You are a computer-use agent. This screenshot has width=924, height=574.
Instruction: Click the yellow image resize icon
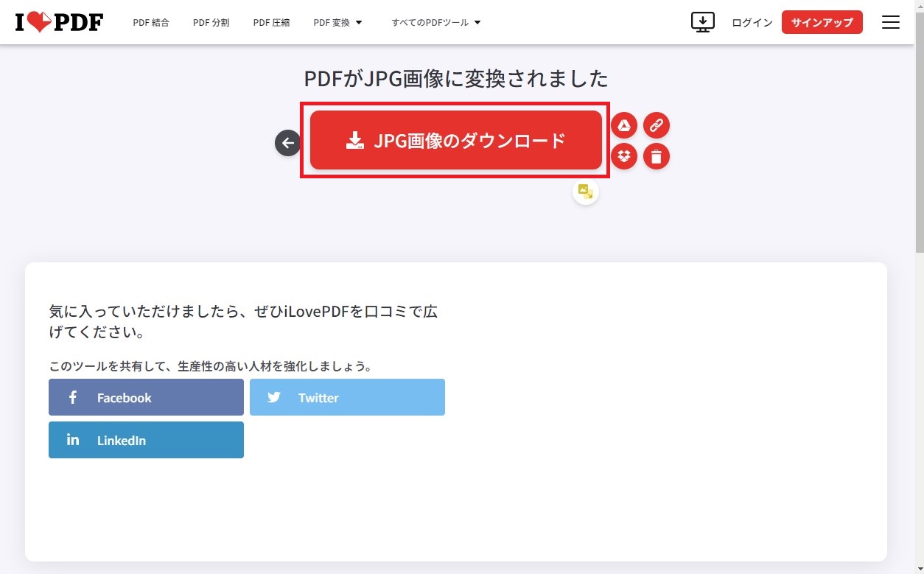point(586,192)
